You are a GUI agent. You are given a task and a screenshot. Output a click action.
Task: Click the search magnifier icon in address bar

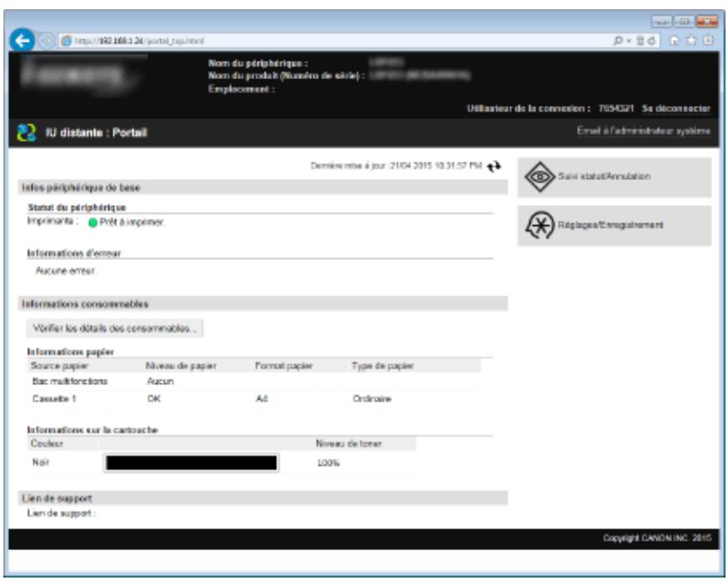tap(617, 41)
